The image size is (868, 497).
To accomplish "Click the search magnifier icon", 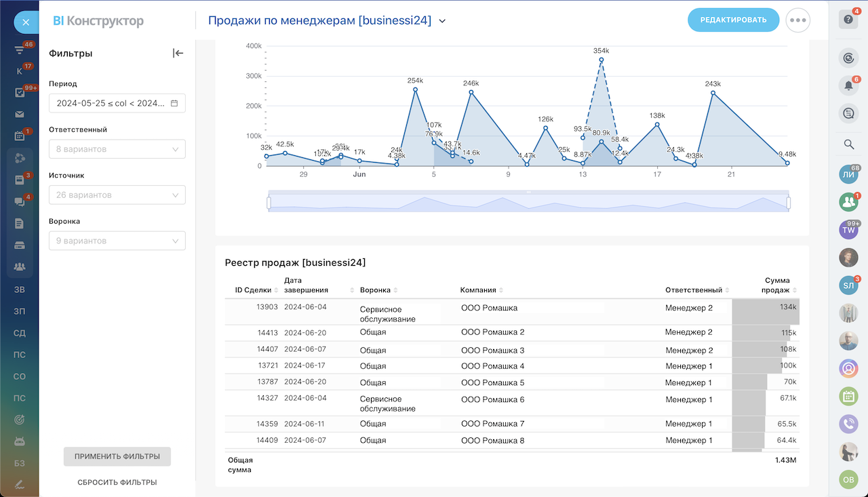I will 848,144.
